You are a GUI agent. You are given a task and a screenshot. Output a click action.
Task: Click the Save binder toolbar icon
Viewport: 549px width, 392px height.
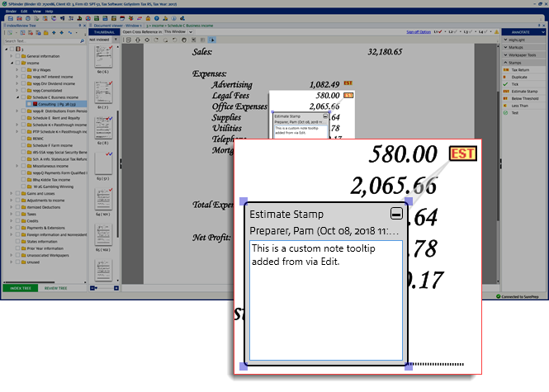click(11, 18)
